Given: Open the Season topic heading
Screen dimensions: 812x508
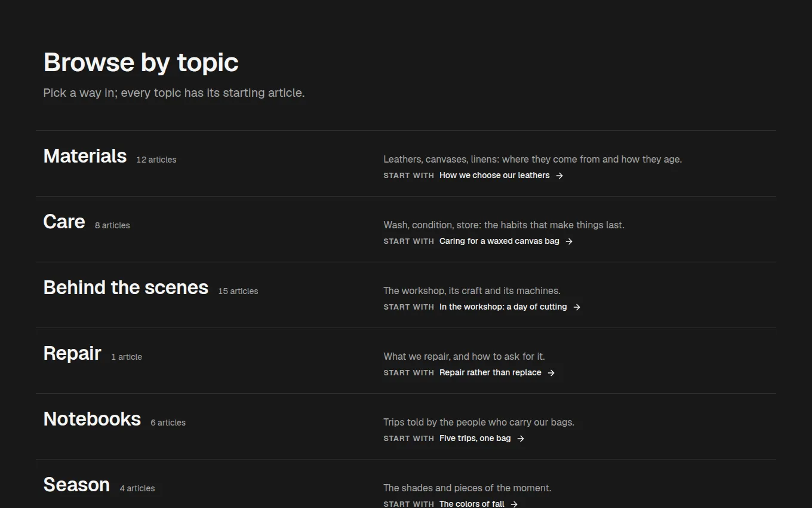Looking at the screenshot, I should (x=76, y=485).
